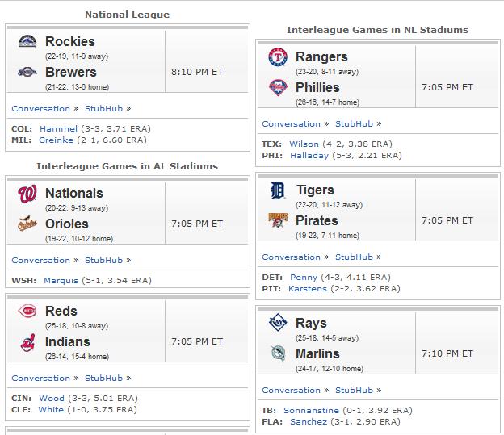
Task: Click the Cleveland Indians logo
Action: click(x=27, y=342)
